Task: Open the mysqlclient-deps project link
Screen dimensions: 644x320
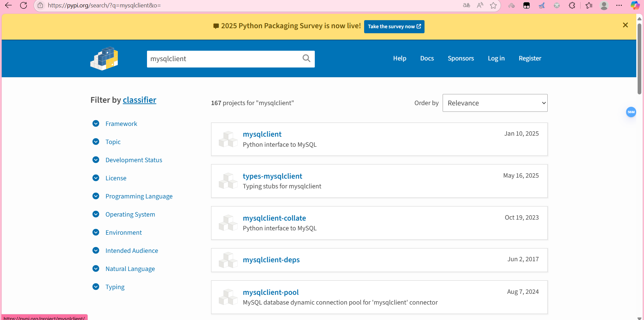Action: click(x=271, y=260)
